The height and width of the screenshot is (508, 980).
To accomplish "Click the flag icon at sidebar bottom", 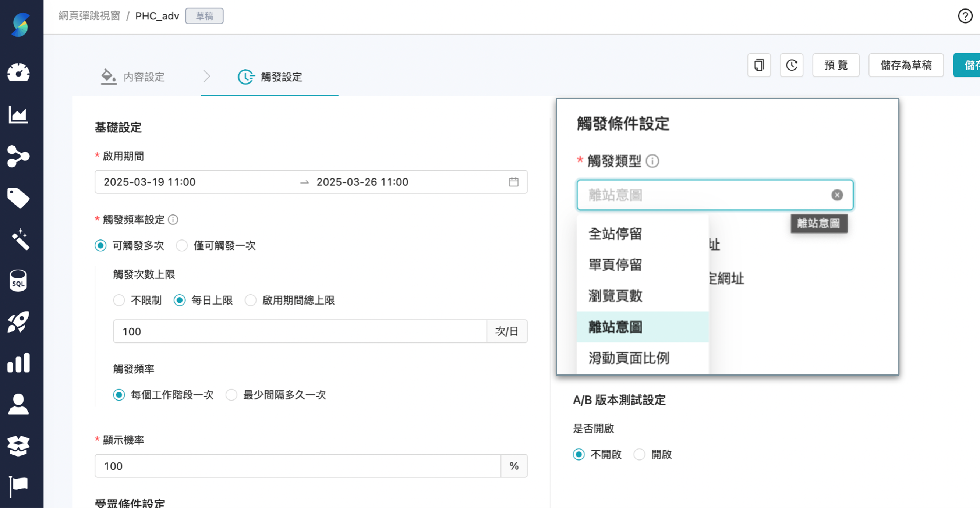I will (x=19, y=484).
